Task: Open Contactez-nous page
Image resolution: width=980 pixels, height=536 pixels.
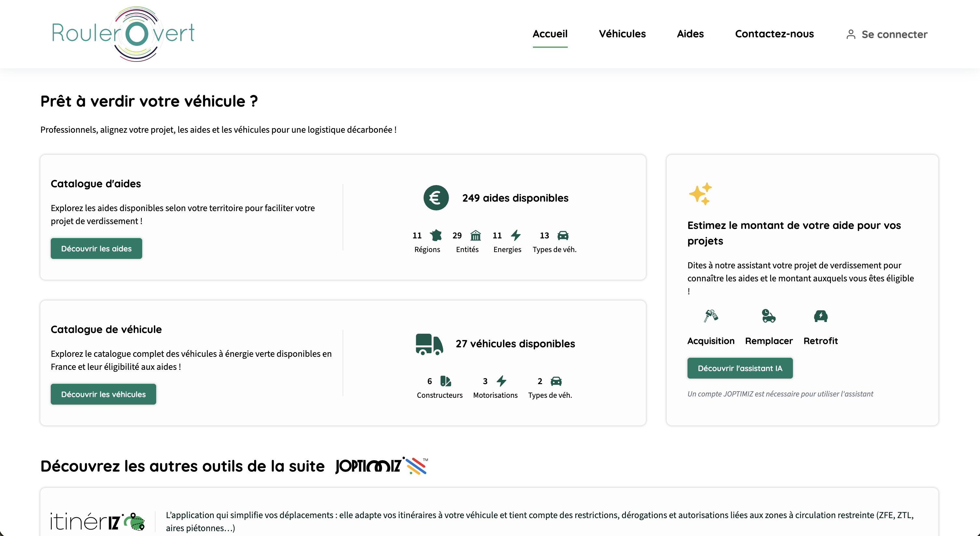Action: (x=774, y=34)
